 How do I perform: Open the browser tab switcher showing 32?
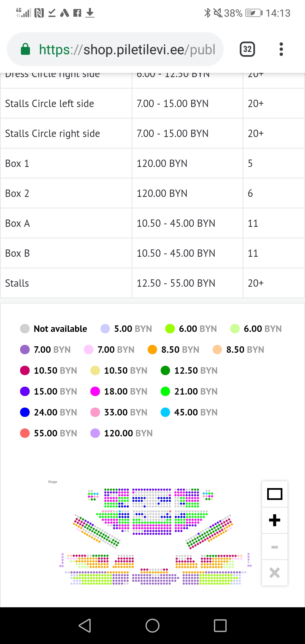coord(247,49)
